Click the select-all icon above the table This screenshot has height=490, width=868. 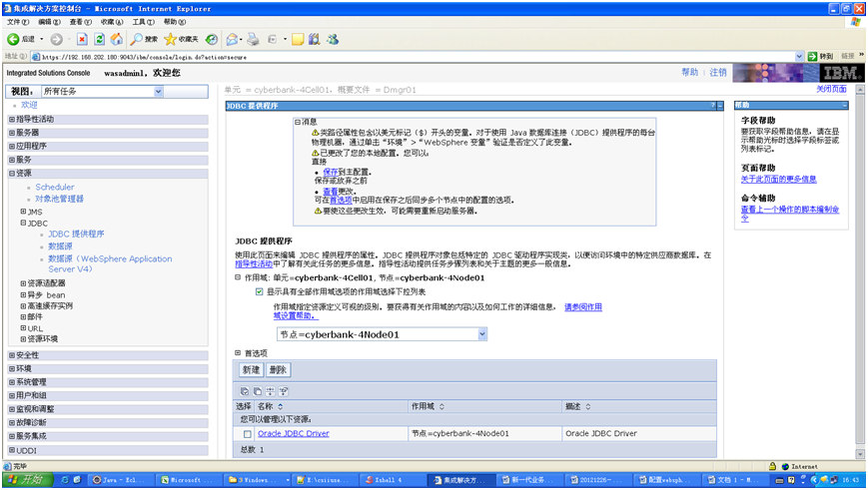point(244,391)
